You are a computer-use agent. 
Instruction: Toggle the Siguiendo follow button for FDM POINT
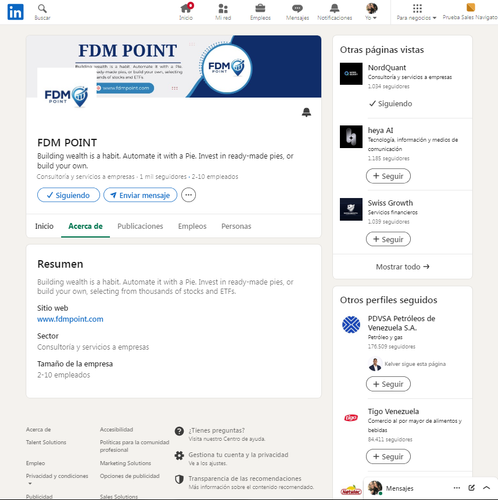point(68,195)
